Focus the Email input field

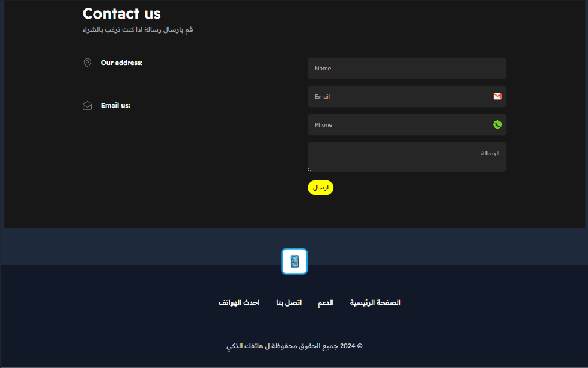point(407,96)
